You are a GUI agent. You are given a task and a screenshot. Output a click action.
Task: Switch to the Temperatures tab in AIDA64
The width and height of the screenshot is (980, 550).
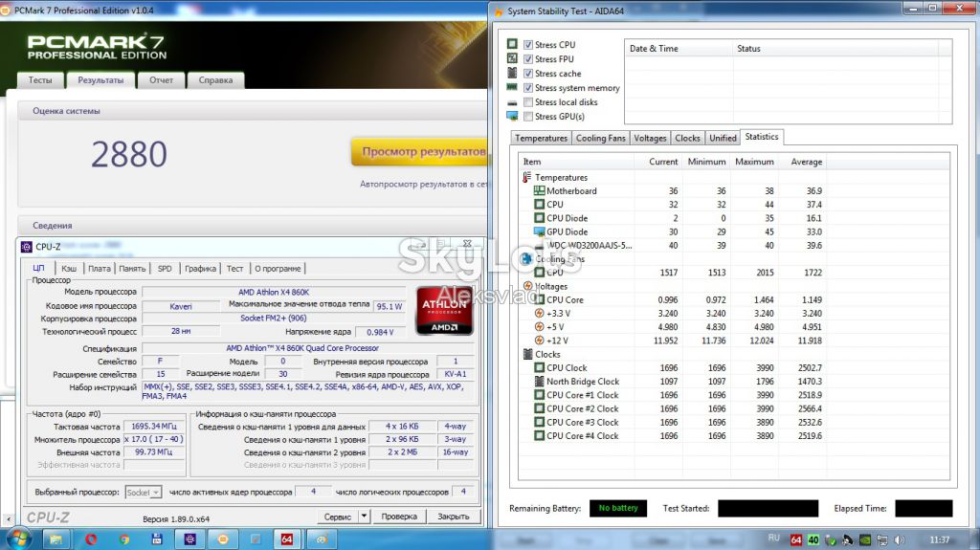(x=541, y=138)
